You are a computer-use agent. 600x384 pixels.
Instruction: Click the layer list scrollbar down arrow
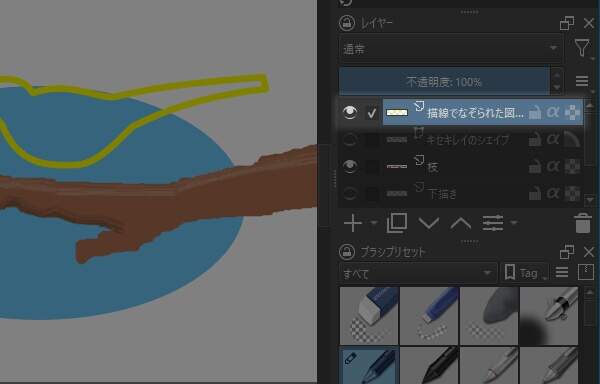pyautogui.click(x=590, y=200)
